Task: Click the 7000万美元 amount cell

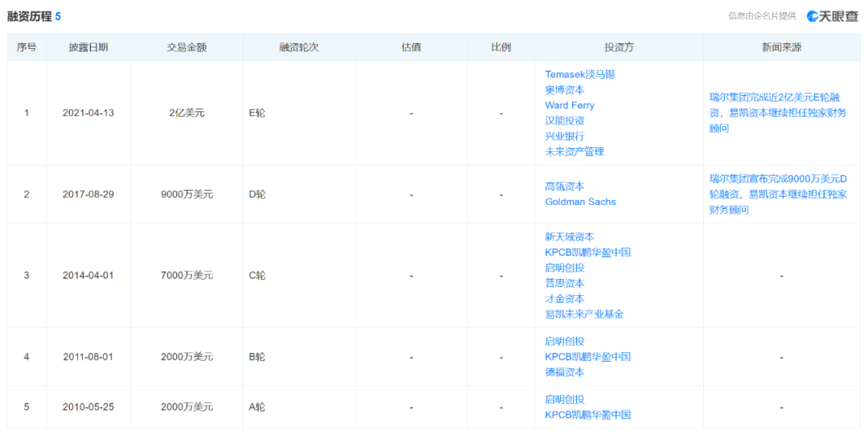Action: click(x=186, y=276)
